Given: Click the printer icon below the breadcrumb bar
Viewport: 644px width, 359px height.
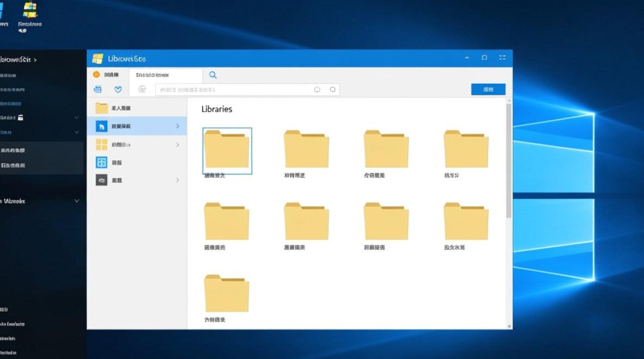Looking at the screenshot, I should click(x=97, y=89).
